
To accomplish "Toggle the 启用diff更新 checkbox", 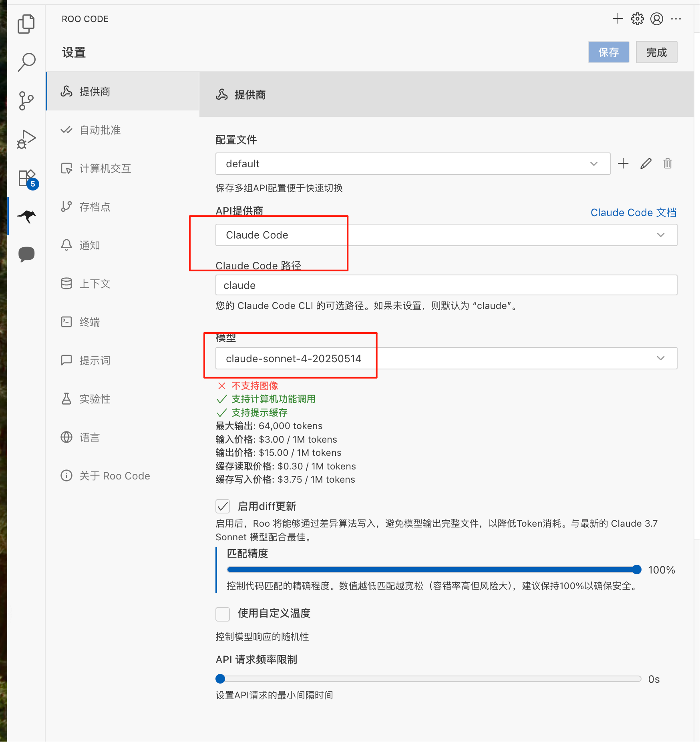I will (x=223, y=506).
